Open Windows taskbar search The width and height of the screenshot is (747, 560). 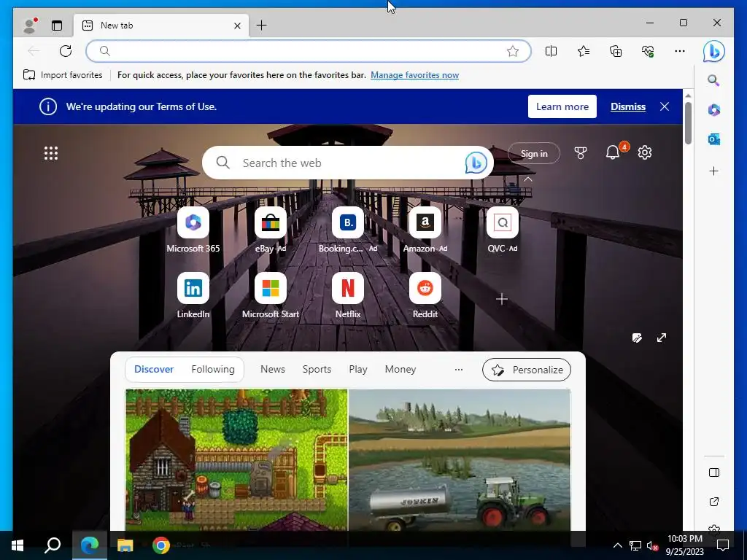(x=53, y=545)
